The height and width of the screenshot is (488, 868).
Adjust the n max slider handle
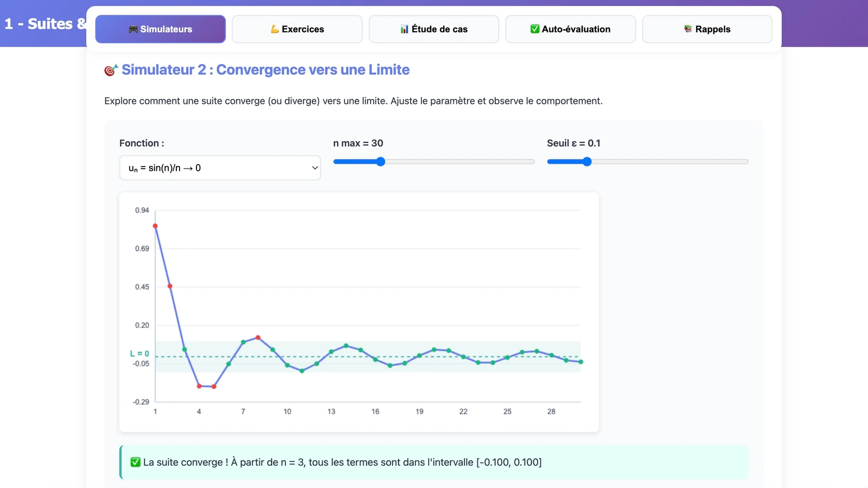(380, 161)
